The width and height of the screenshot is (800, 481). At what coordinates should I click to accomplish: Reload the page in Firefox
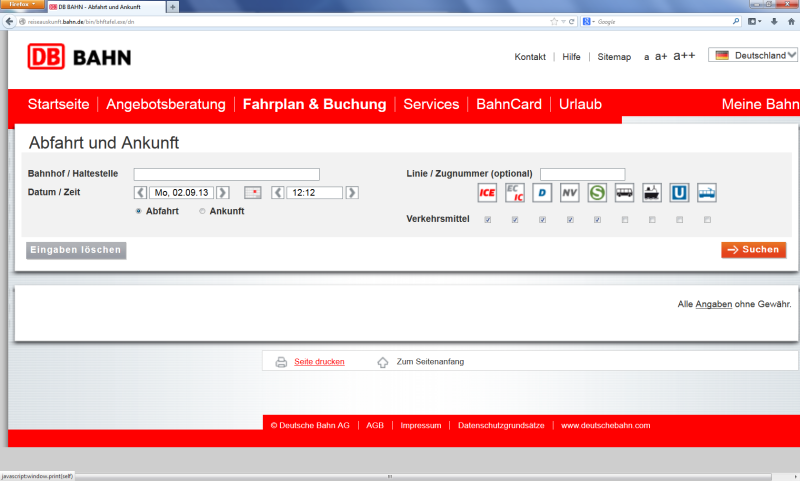[x=571, y=21]
